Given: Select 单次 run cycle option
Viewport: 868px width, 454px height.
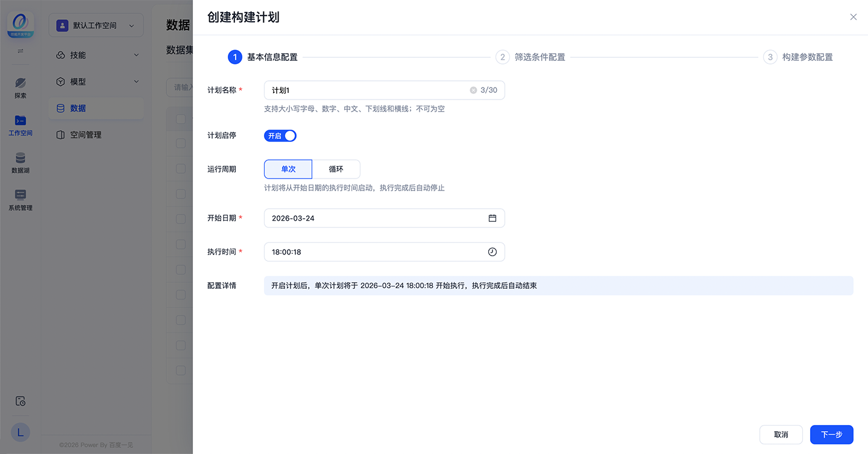Looking at the screenshot, I should click(x=288, y=169).
